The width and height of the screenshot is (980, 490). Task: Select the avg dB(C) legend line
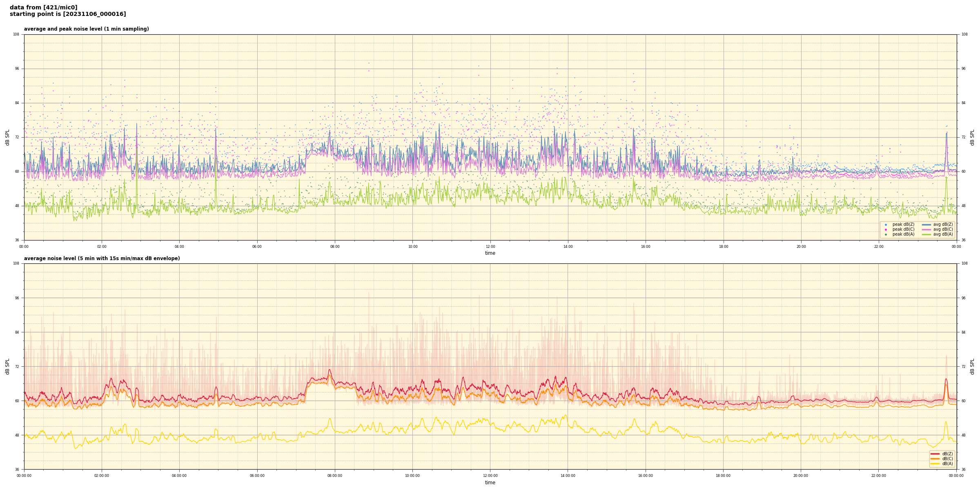(927, 229)
